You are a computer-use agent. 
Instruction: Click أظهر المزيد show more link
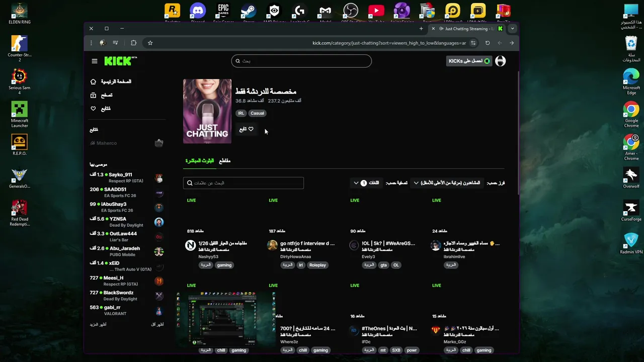[98, 325]
